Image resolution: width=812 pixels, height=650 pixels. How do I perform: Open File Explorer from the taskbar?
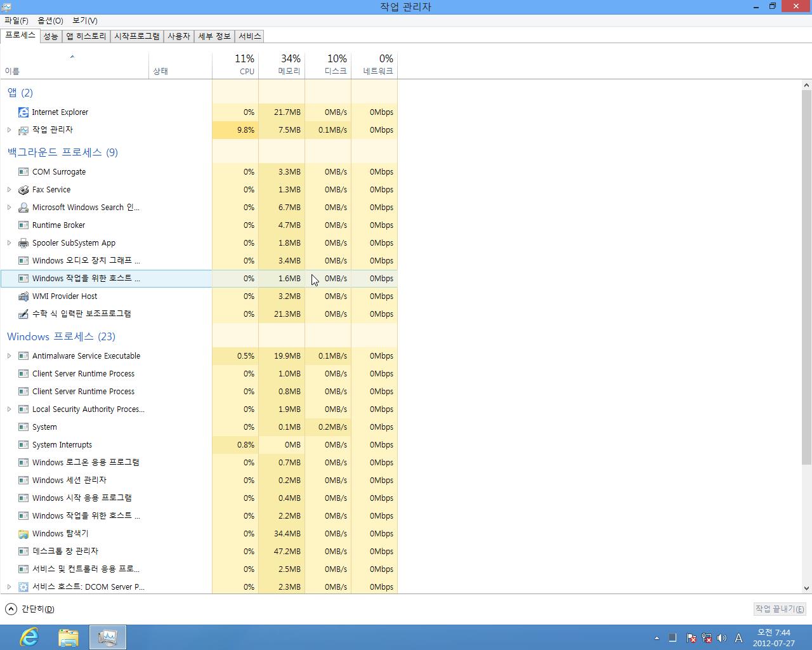pyautogui.click(x=69, y=637)
